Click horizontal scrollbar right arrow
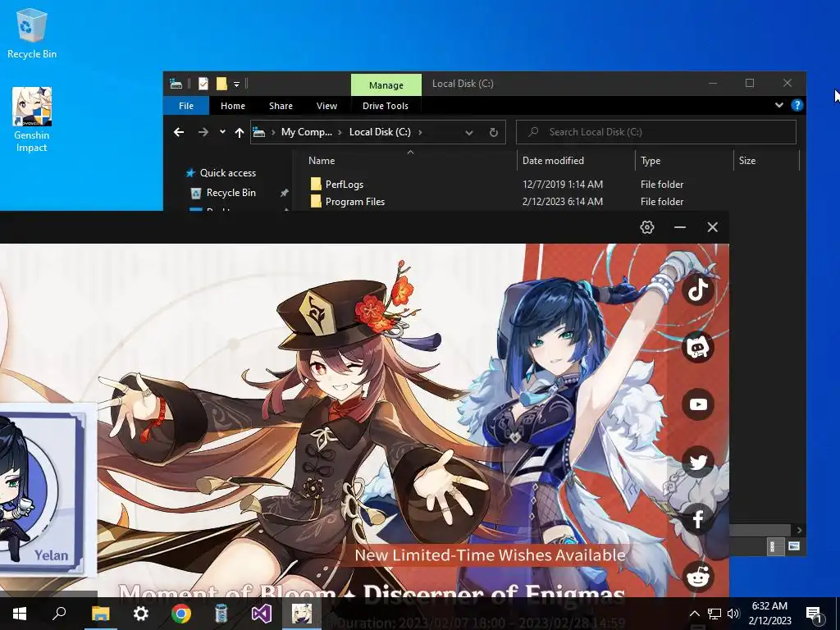Viewport: 840px width, 630px height. coord(799,530)
